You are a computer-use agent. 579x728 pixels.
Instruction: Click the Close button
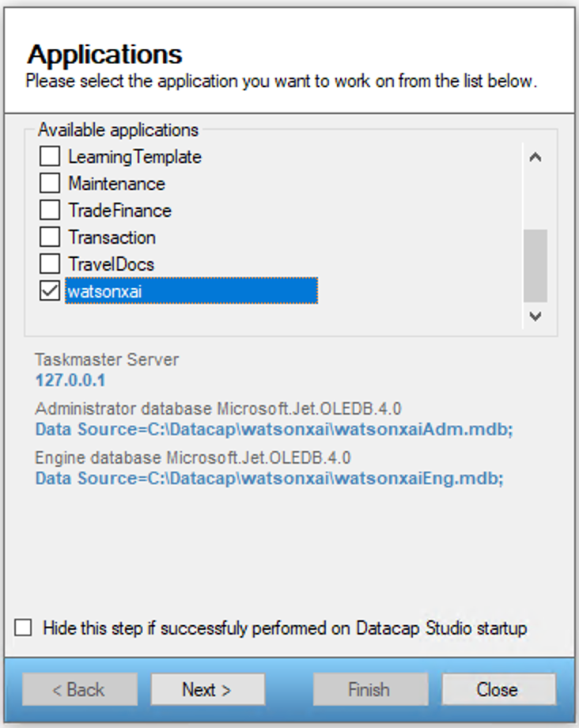click(497, 690)
